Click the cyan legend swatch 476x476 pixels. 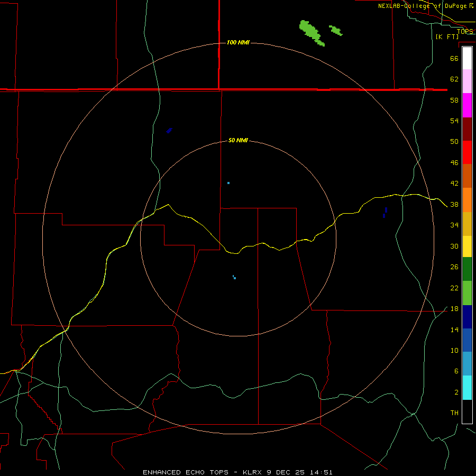[x=467, y=388]
